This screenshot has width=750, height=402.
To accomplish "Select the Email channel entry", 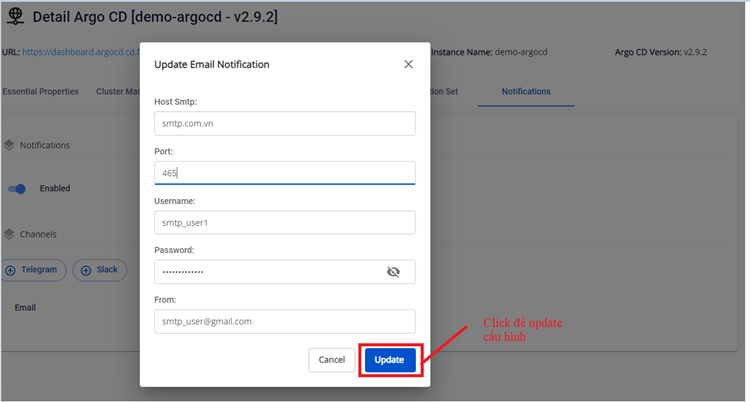I will coord(25,307).
